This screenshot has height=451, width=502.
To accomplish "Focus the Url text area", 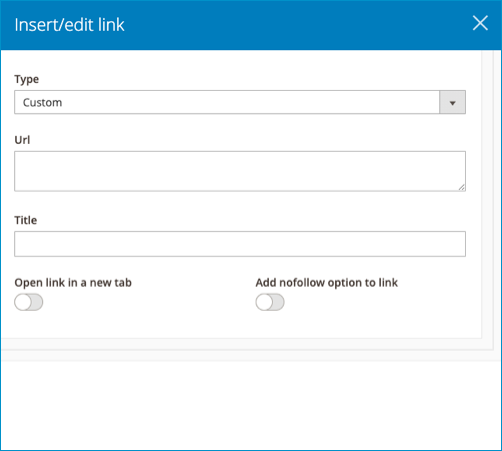I will [x=240, y=171].
